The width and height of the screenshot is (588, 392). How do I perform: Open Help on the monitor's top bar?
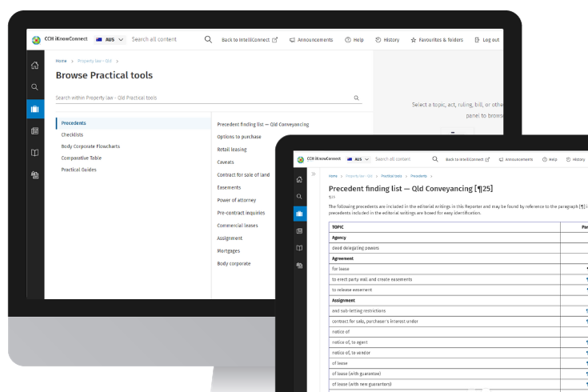tap(354, 39)
